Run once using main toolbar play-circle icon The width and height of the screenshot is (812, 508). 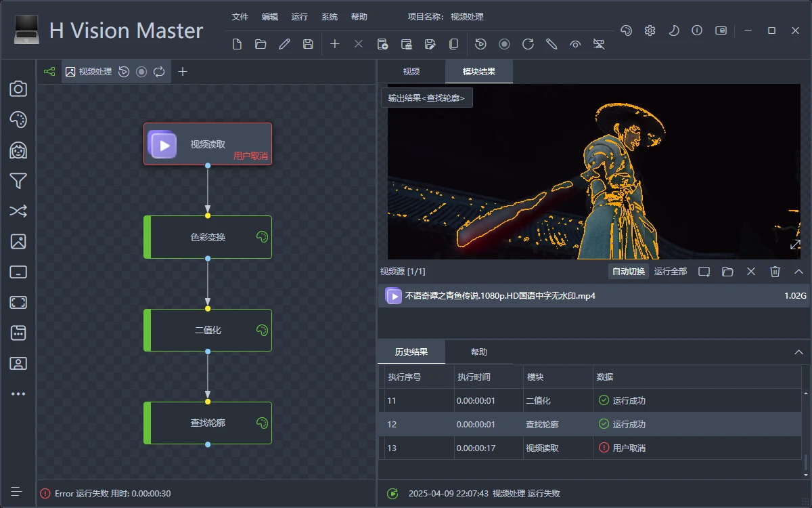[x=480, y=44]
